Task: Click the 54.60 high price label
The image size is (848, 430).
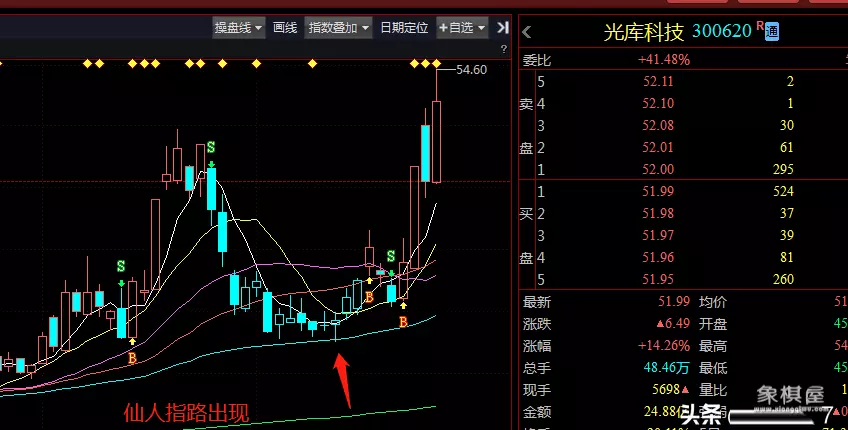Action: [471, 70]
